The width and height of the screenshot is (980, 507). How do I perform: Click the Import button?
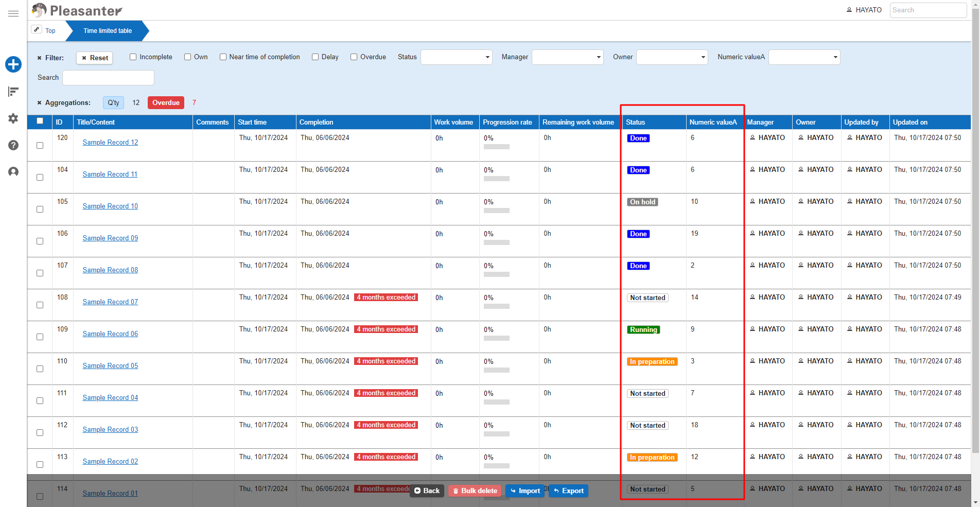(x=525, y=491)
